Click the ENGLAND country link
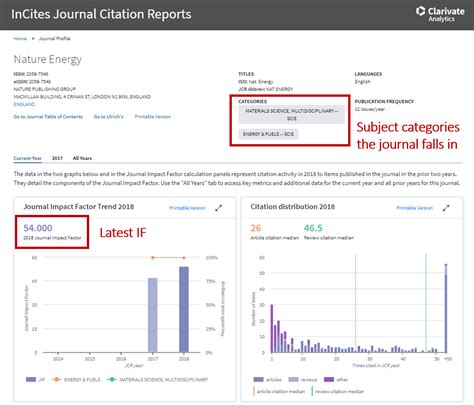Viewport: 474px width, 405px height. (x=24, y=104)
